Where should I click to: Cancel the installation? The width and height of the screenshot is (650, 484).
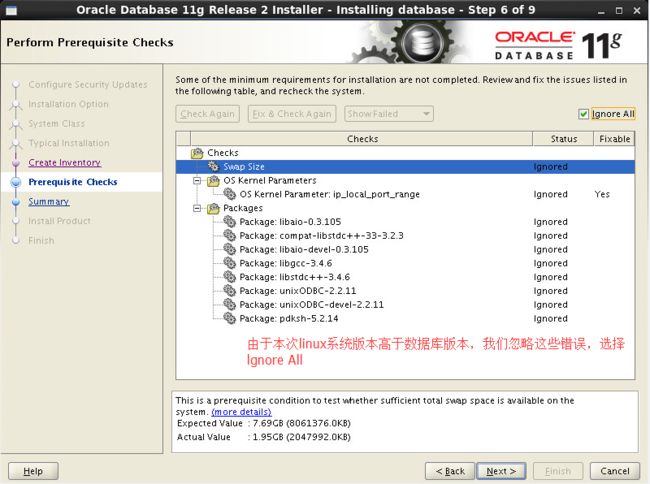click(615, 471)
